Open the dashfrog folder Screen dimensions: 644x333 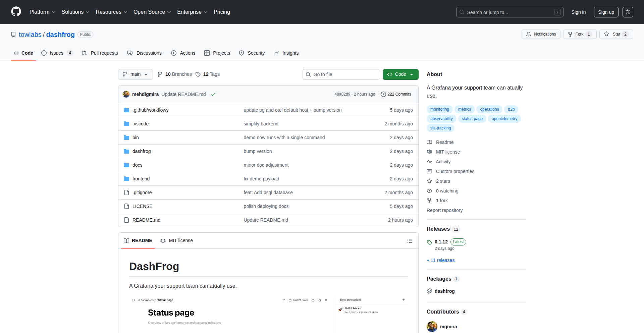coord(142,151)
